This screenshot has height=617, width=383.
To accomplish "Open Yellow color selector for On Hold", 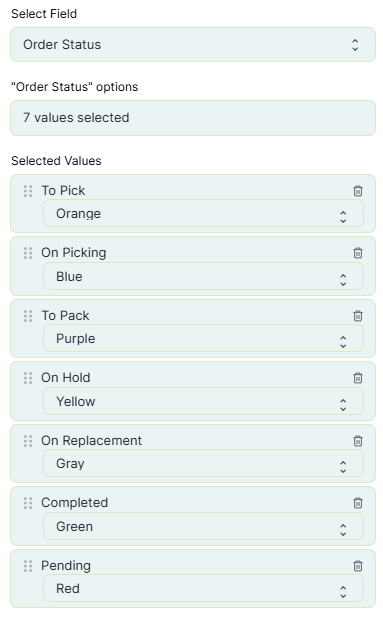I will tap(203, 401).
